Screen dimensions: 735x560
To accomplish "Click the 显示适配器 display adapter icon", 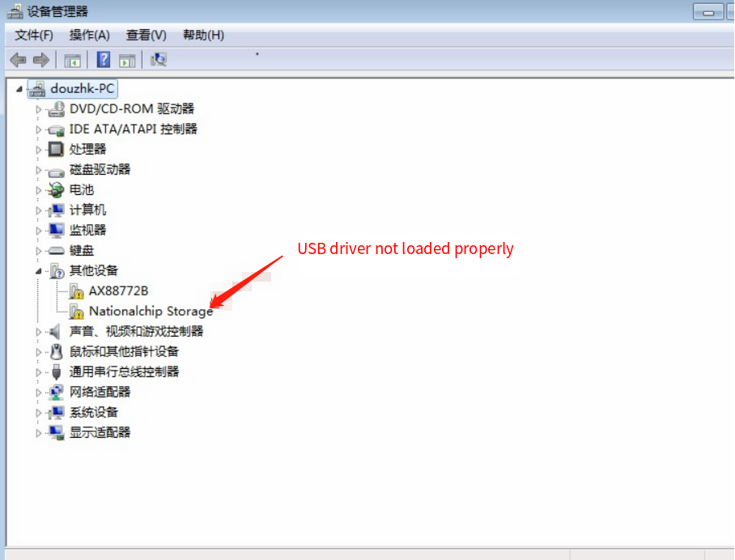I will click(57, 432).
